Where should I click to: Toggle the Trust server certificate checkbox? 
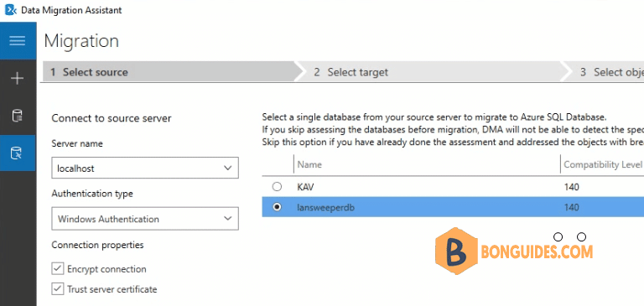coord(57,289)
